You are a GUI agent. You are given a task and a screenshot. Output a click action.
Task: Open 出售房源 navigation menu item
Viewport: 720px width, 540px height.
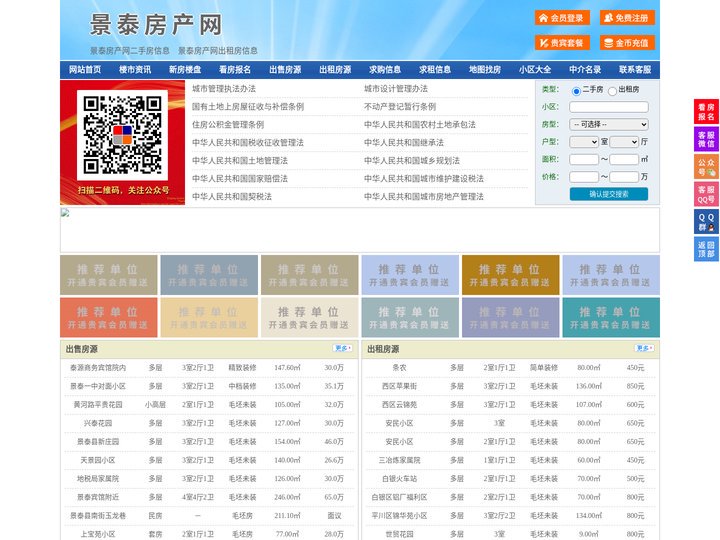285,70
